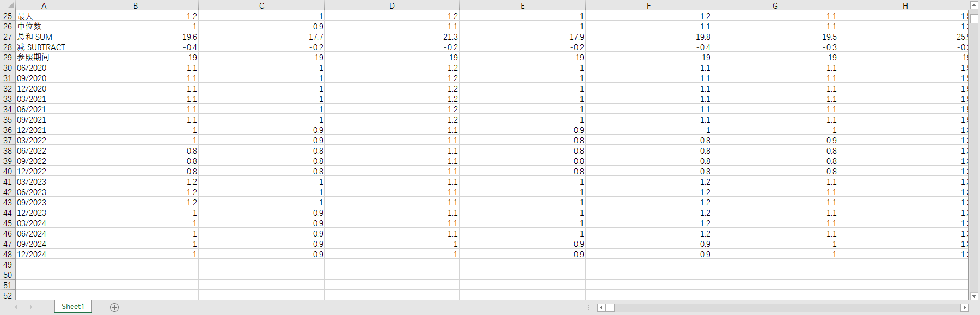Screen dimensions: 980x315
Task: Select the SUBTRACT value -0.3 in column G
Action: point(775,47)
